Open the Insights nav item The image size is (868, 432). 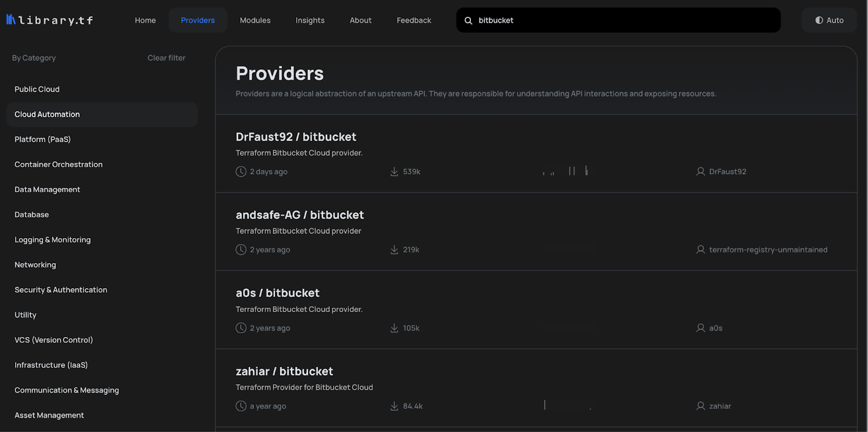(310, 20)
